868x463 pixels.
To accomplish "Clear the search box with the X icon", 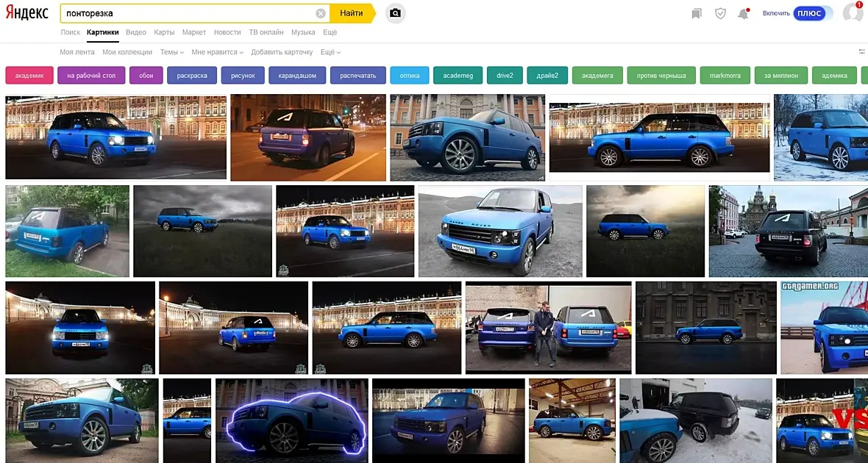I will [321, 13].
